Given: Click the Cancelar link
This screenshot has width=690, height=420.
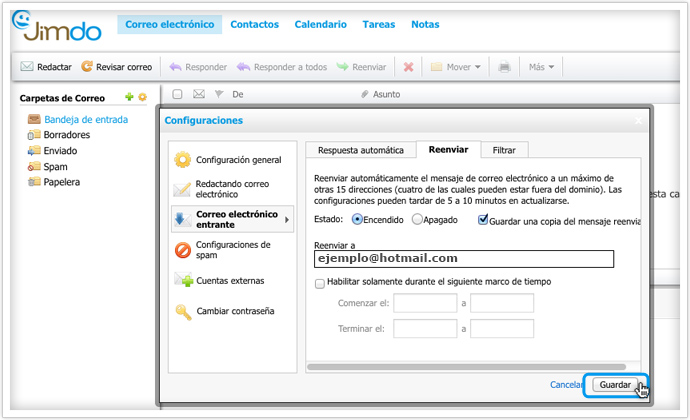Looking at the screenshot, I should pyautogui.click(x=566, y=385).
